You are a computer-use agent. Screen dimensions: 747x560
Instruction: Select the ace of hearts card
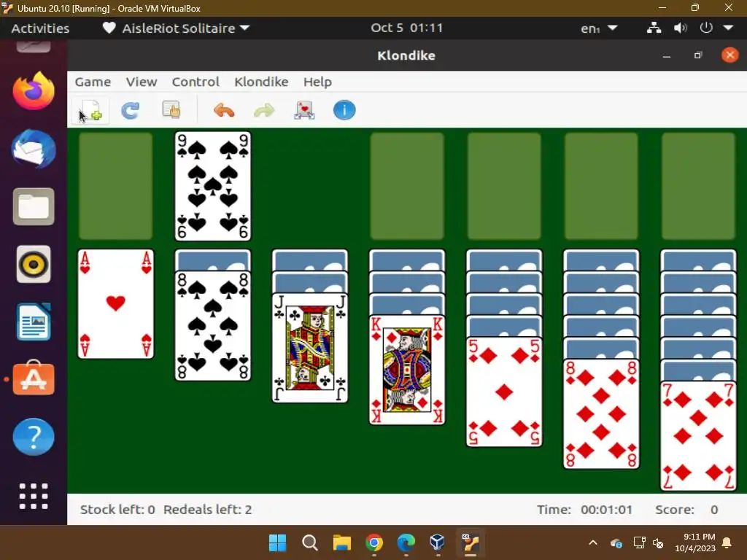(116, 304)
